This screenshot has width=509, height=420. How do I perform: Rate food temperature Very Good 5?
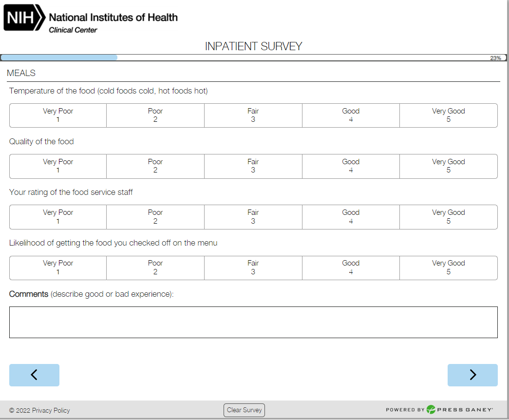tap(449, 115)
